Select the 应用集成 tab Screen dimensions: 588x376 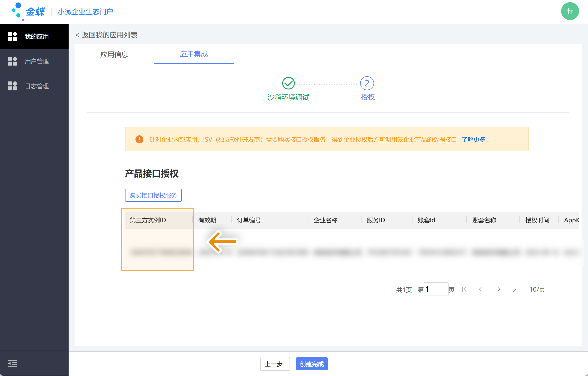pyautogui.click(x=194, y=54)
